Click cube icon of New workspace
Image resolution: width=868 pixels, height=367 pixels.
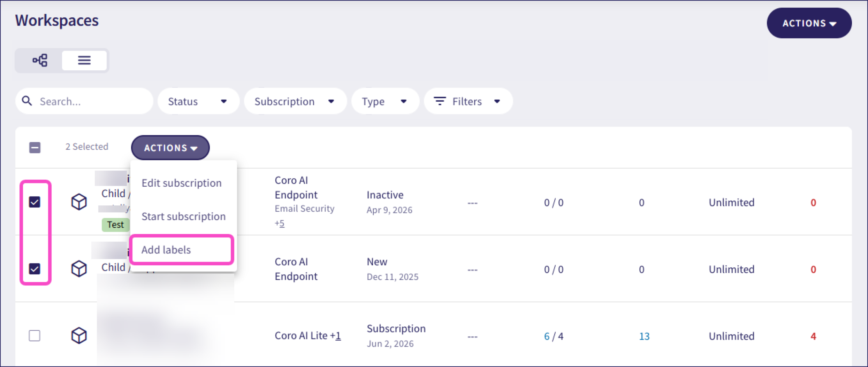pyautogui.click(x=79, y=269)
